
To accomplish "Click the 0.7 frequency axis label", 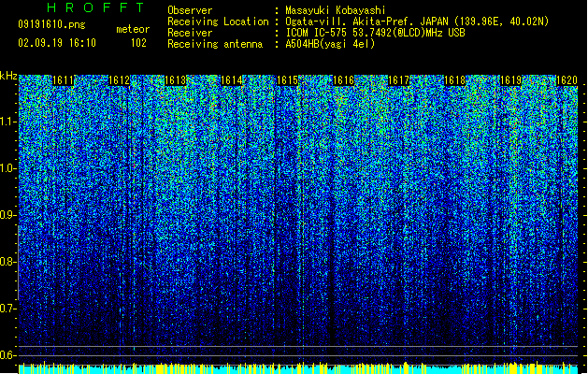I will pyautogui.click(x=8, y=309).
